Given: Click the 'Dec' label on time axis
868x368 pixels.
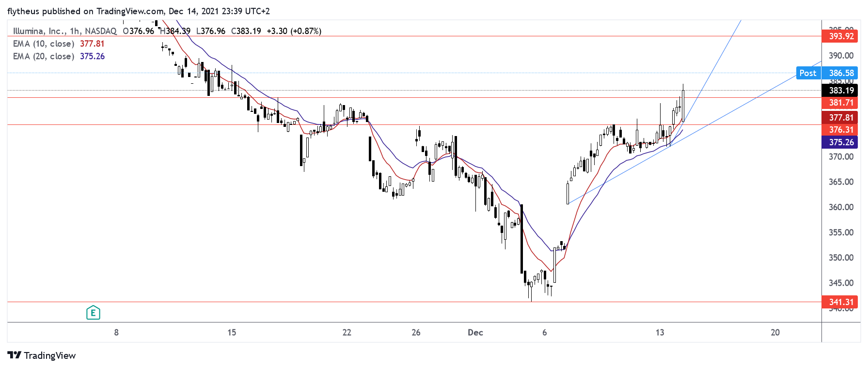Looking at the screenshot, I should [x=475, y=332].
